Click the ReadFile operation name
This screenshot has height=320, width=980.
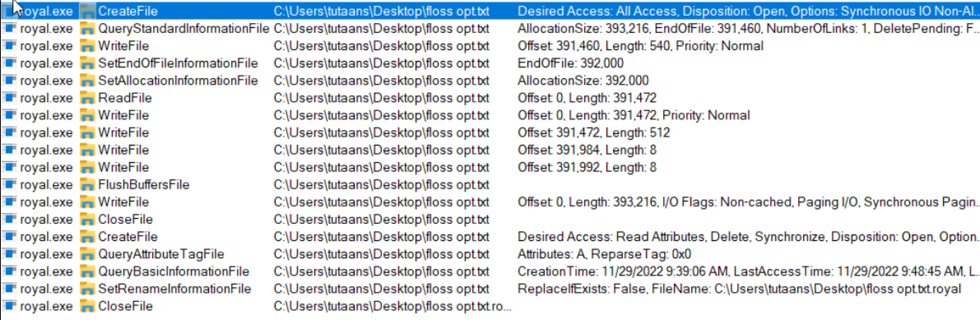[125, 98]
